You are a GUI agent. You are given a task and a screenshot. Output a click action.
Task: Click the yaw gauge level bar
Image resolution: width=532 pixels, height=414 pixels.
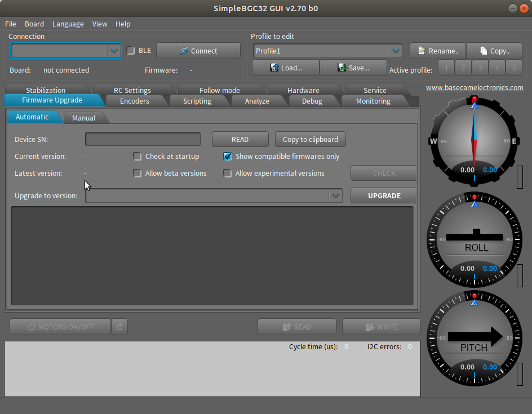coord(520,177)
